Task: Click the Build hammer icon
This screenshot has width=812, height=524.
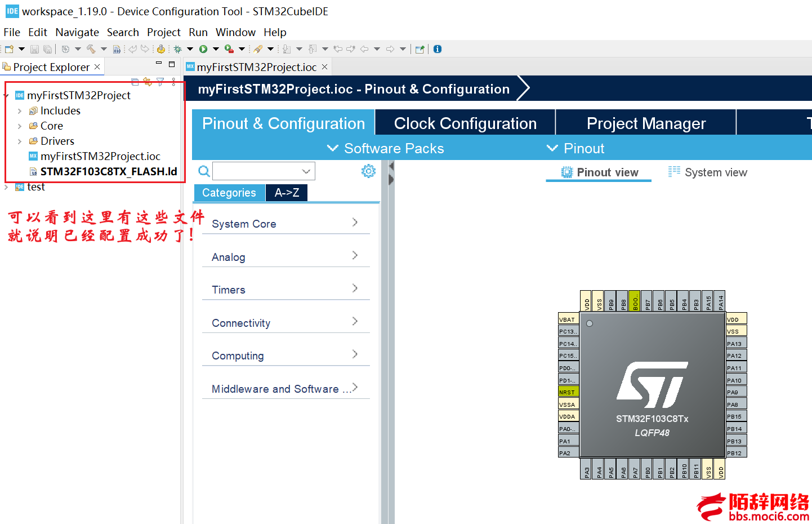Action: pyautogui.click(x=91, y=49)
